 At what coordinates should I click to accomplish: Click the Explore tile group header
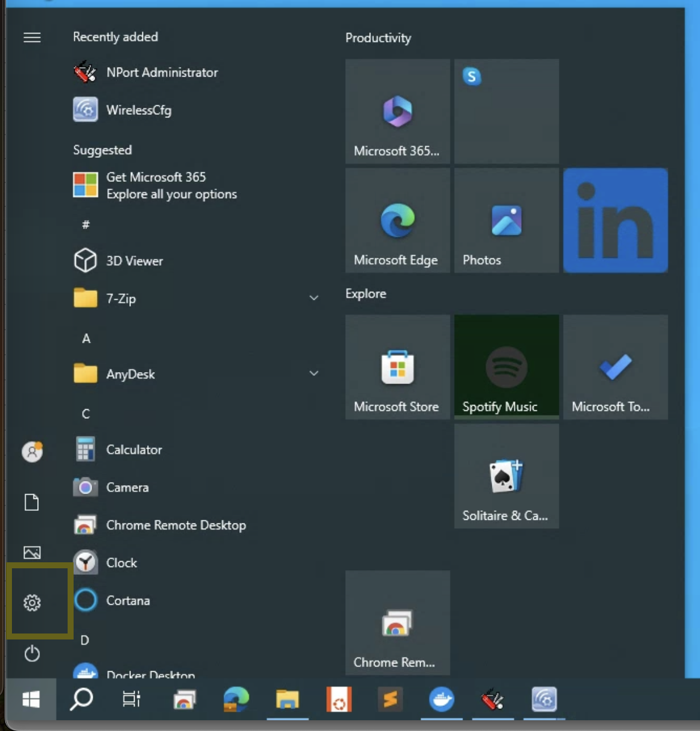tap(366, 294)
